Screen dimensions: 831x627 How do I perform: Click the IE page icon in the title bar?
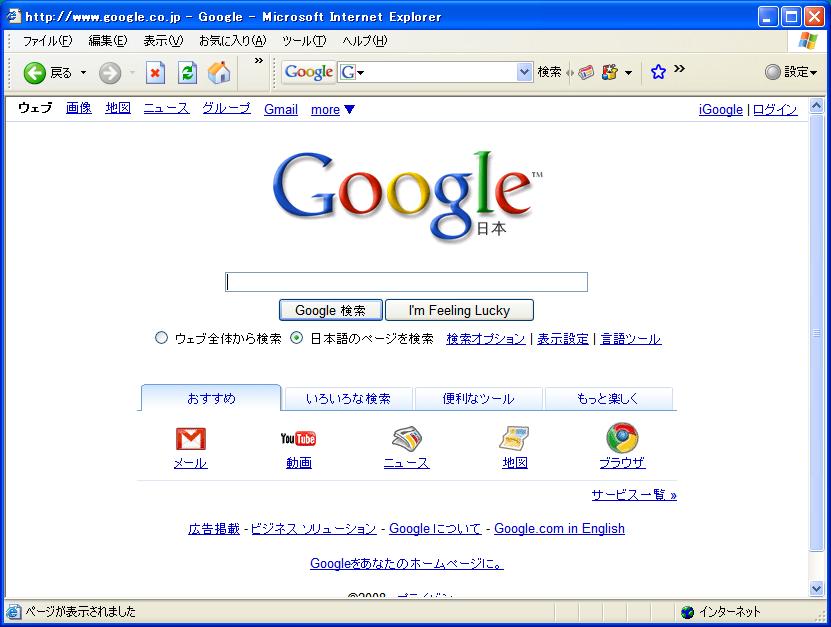(x=13, y=16)
